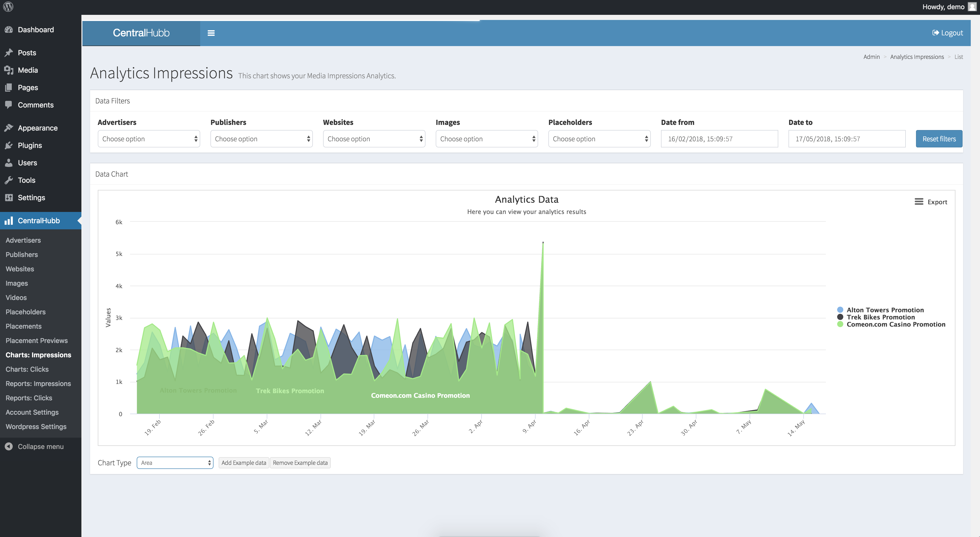Open Charts: Clicks submenu item
The image size is (980, 537).
27,369
